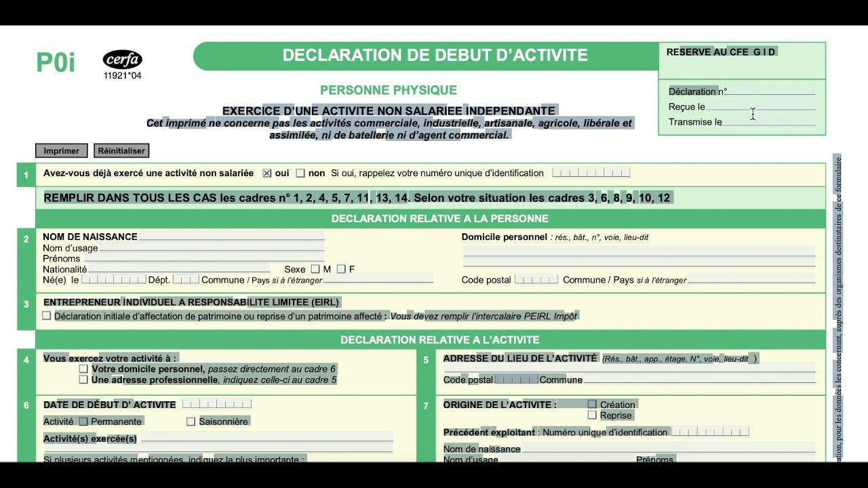868x488 pixels.
Task: Click the Nom de naissance input field in cadre 2
Action: (231, 237)
